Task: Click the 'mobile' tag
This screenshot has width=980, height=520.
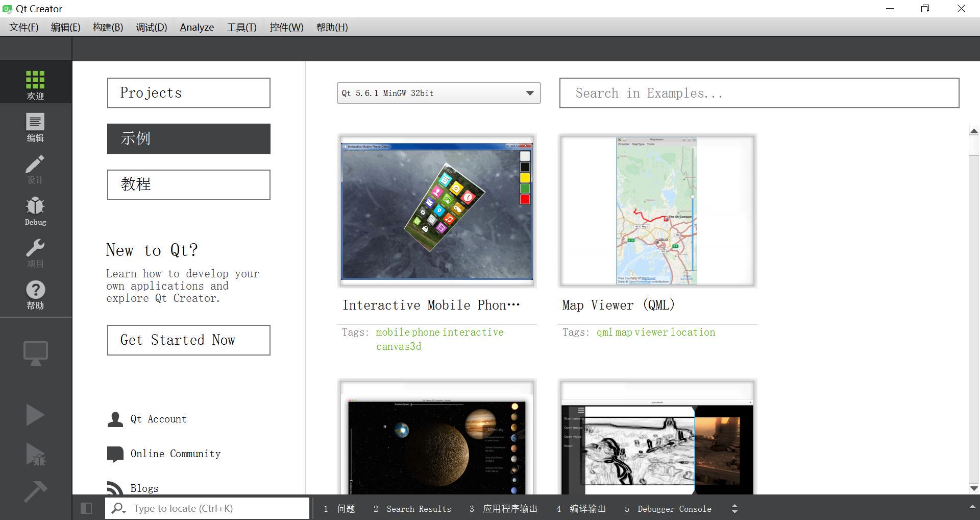Action: pyautogui.click(x=393, y=332)
